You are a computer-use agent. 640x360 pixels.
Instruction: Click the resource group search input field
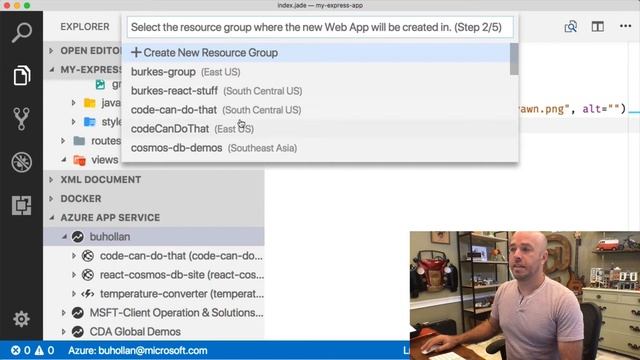320,27
